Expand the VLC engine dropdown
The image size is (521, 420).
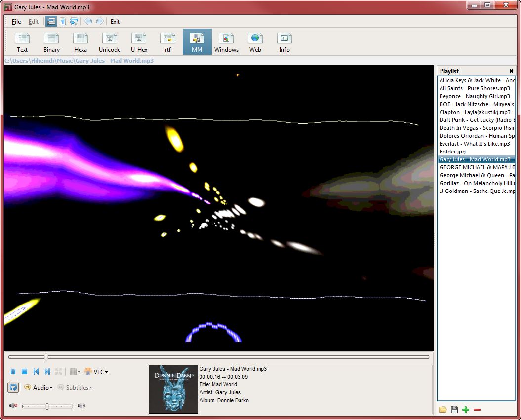coord(106,372)
